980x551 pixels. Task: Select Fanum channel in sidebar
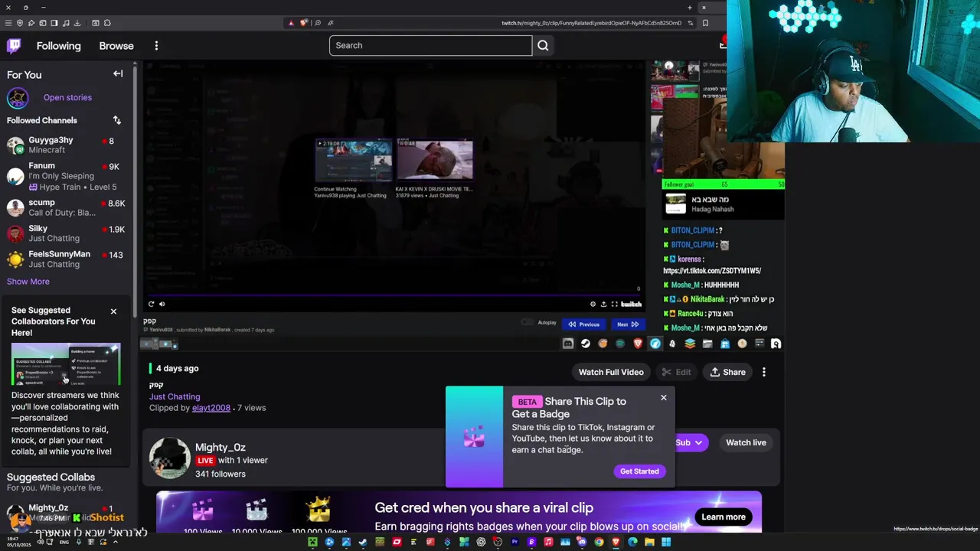[66, 176]
